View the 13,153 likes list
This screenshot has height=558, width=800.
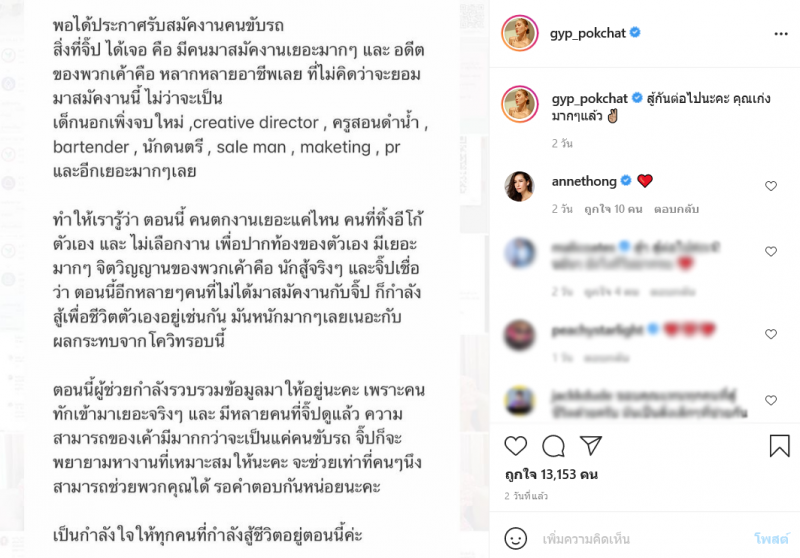(x=552, y=474)
